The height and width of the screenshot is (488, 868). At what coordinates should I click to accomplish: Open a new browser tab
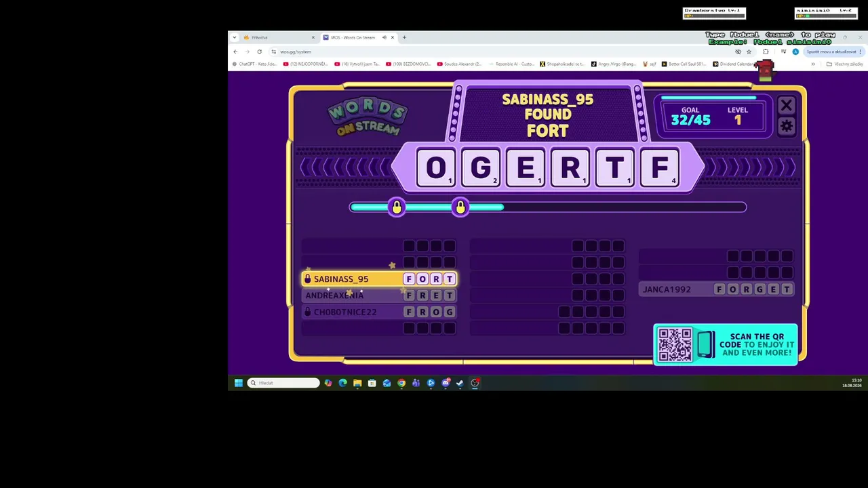404,37
